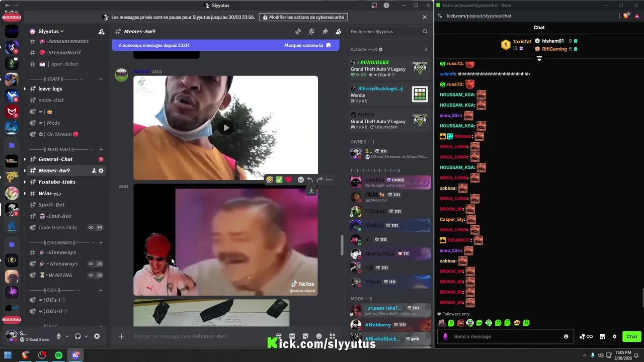Screen dimensions: 644x362
Task: Toggle member list visibility icon
Action: 339,31
